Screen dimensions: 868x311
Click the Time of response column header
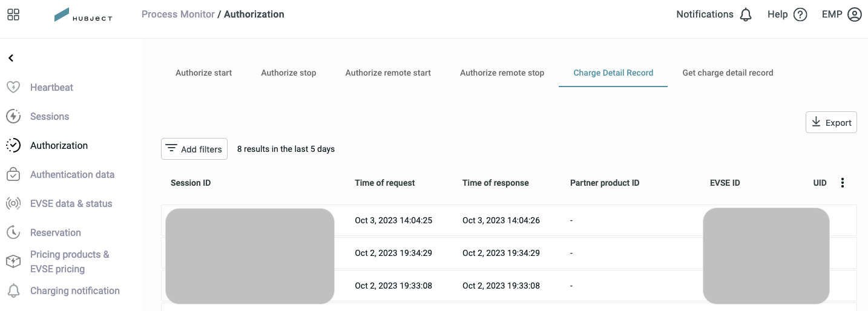496,183
